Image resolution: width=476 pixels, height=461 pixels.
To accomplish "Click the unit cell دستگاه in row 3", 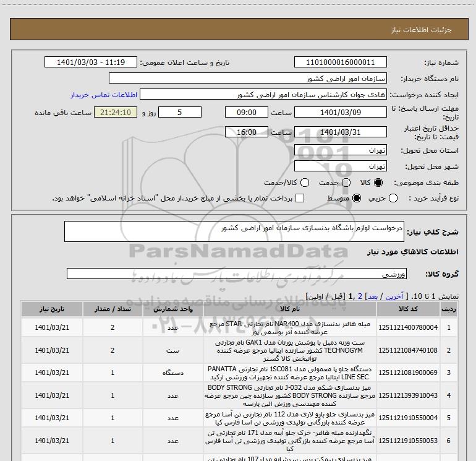I will tap(172, 373).
